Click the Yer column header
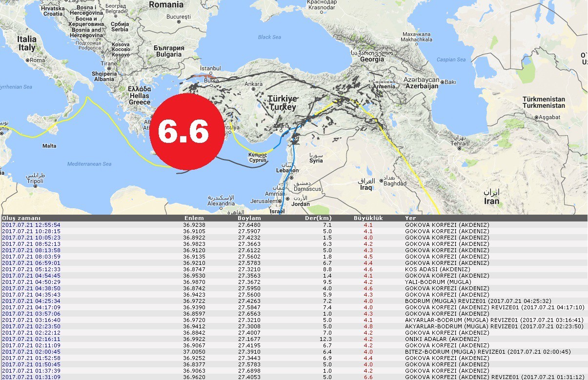The height and width of the screenshot is (380, 588). coord(410,218)
